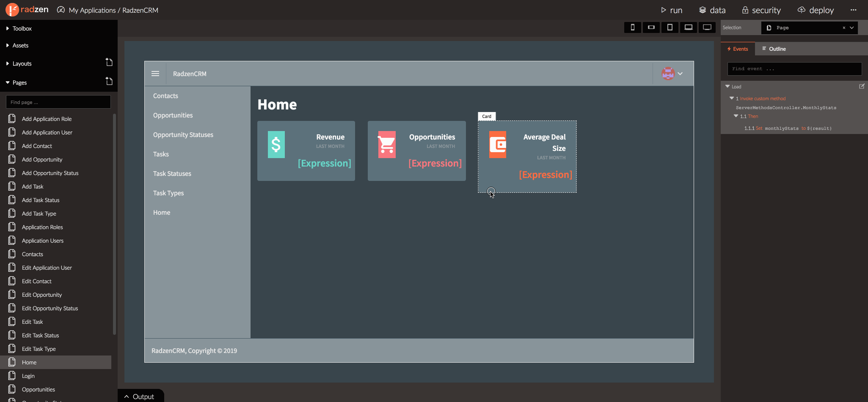Viewport: 868px width, 402px height.
Task: Select the Home page heading
Action: [x=277, y=104]
